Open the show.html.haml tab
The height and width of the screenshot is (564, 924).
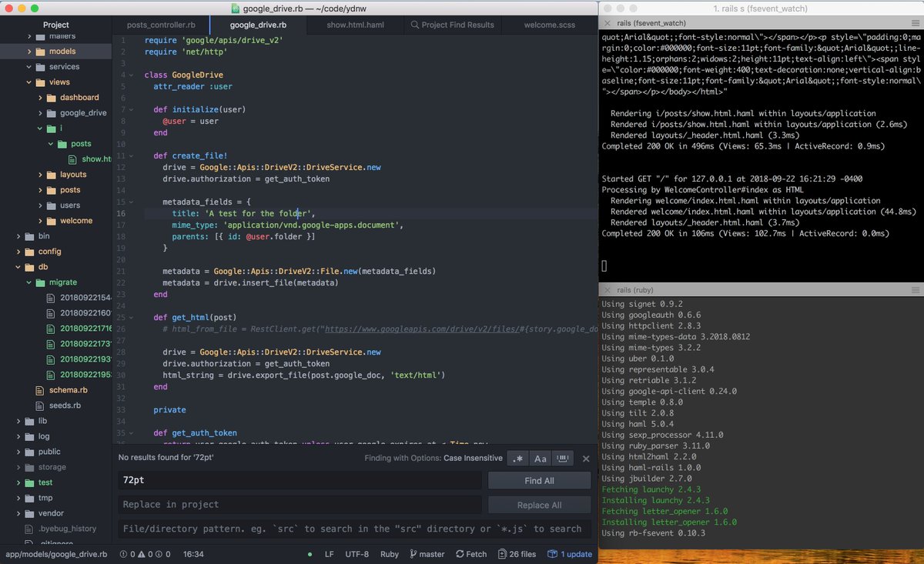pos(355,25)
